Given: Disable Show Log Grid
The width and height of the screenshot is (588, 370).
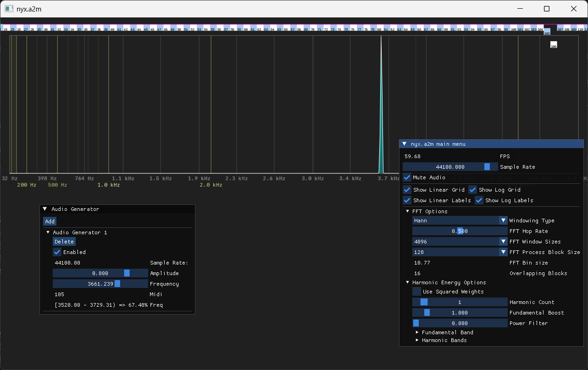Looking at the screenshot, I should (x=472, y=189).
